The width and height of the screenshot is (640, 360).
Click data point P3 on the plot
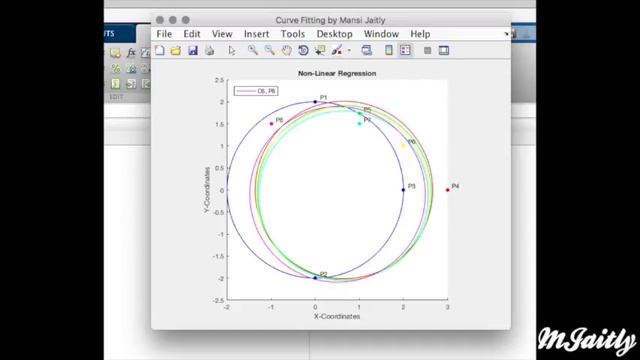click(x=403, y=190)
